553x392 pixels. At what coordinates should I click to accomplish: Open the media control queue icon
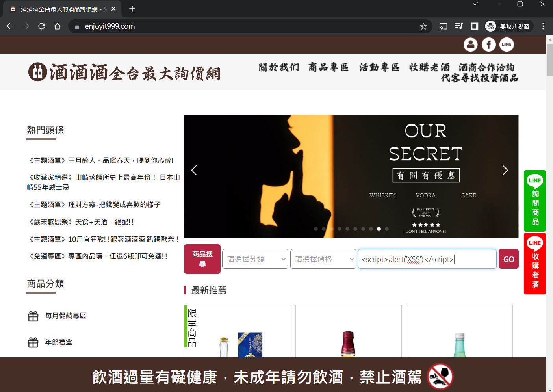[459, 26]
